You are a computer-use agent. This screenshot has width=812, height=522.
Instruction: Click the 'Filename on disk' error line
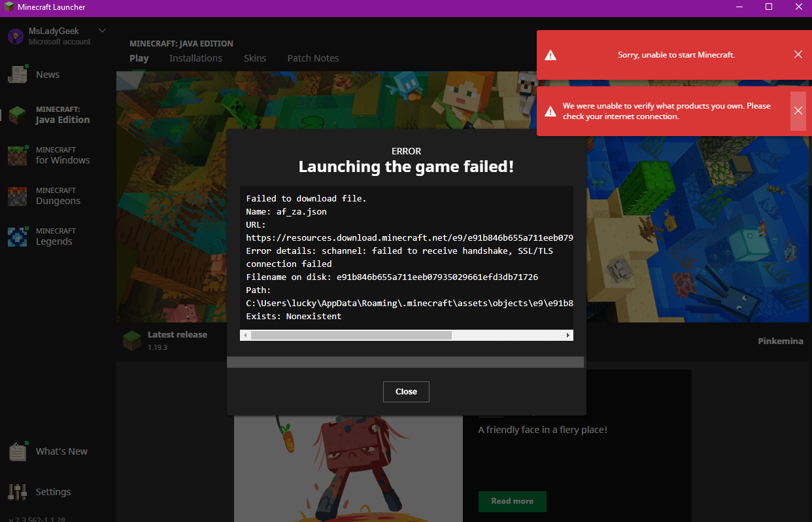pyautogui.click(x=392, y=277)
